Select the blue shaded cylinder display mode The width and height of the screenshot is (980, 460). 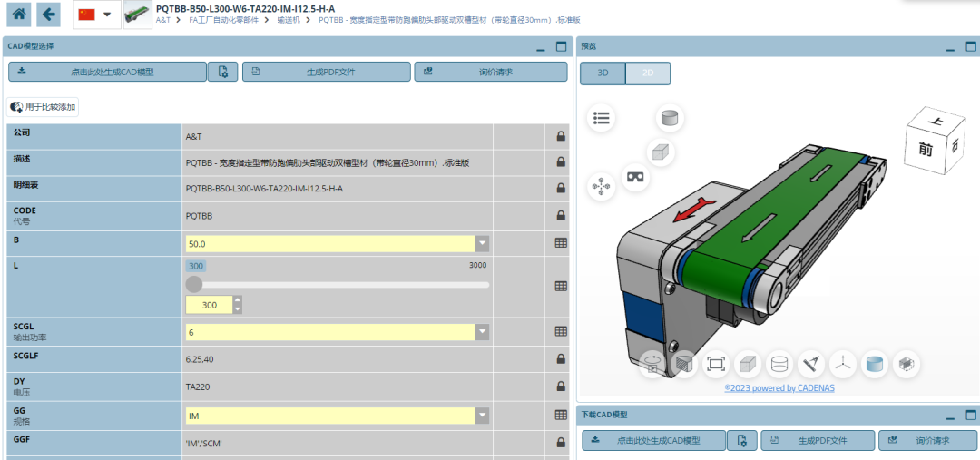[875, 364]
